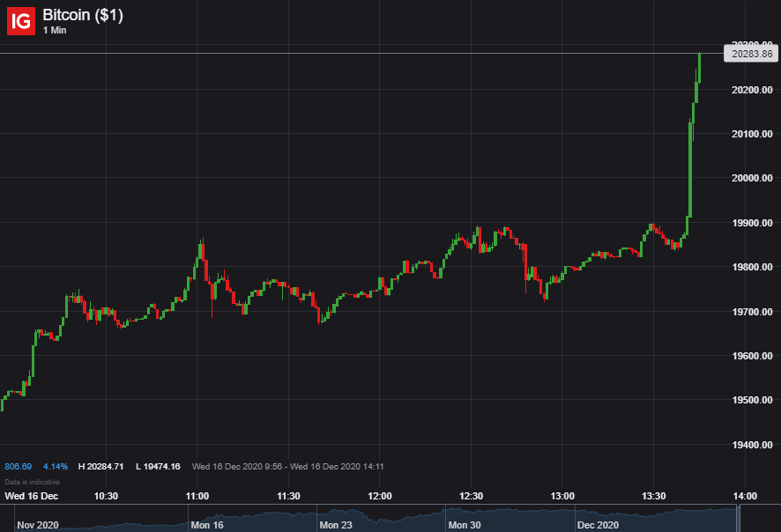Click the 12:00 time axis label
Screen dimensions: 781x532
pyautogui.click(x=380, y=496)
